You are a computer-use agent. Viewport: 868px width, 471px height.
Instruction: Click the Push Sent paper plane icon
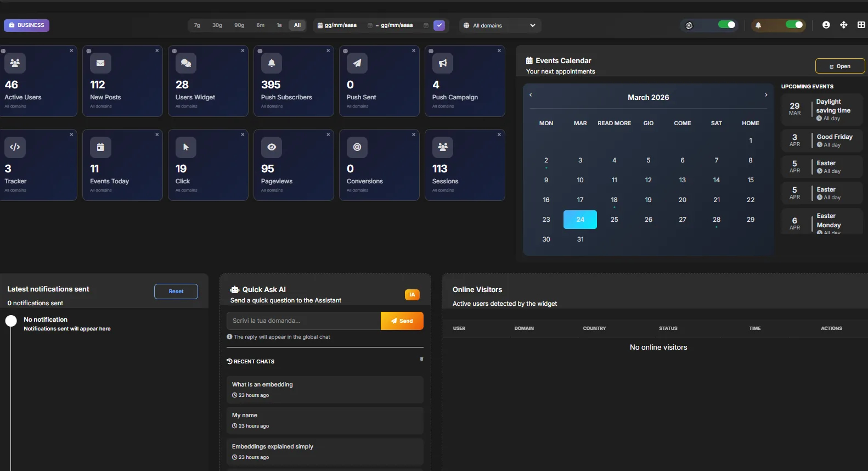pos(357,63)
